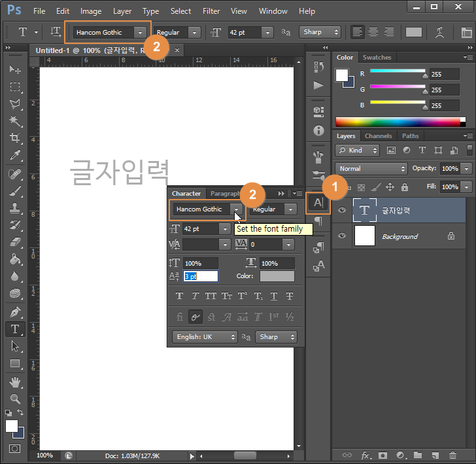Open the Actions panel play icon

(318, 85)
